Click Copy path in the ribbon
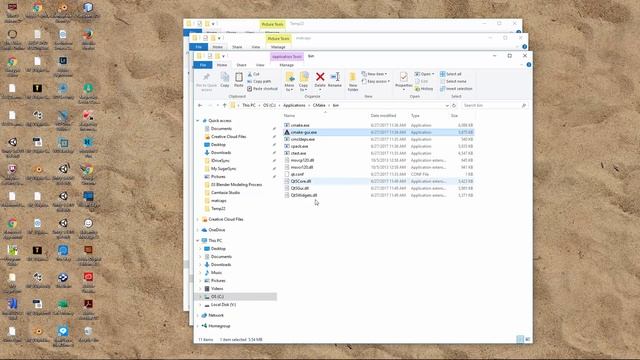 point(259,81)
